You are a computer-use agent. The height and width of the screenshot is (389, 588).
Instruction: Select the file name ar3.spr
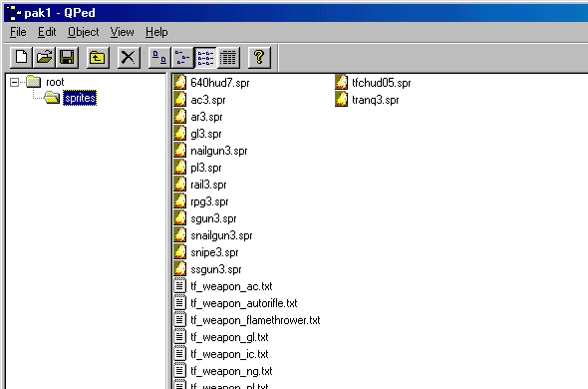click(206, 117)
